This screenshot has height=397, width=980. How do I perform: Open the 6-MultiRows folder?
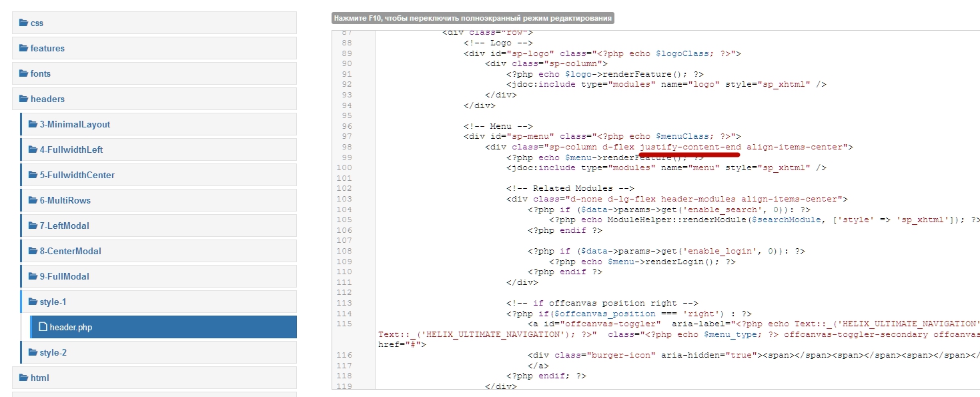pyautogui.click(x=65, y=200)
